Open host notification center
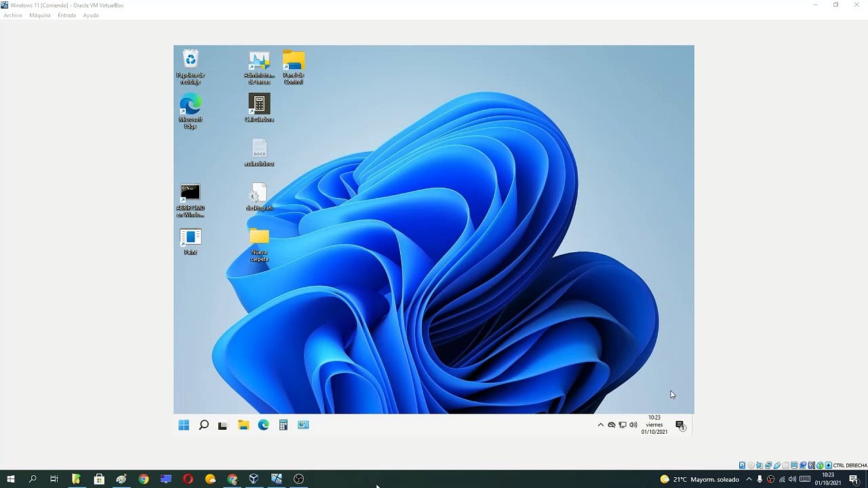 pyautogui.click(x=854, y=479)
